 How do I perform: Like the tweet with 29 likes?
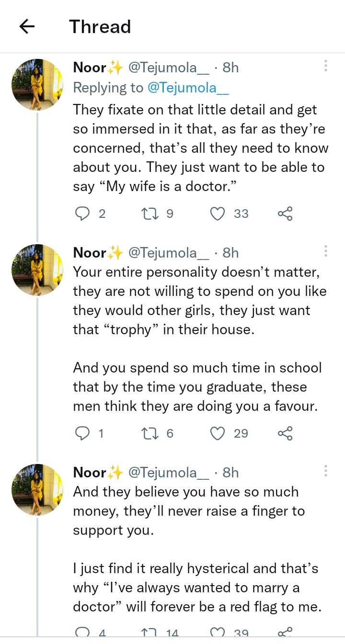point(218,433)
